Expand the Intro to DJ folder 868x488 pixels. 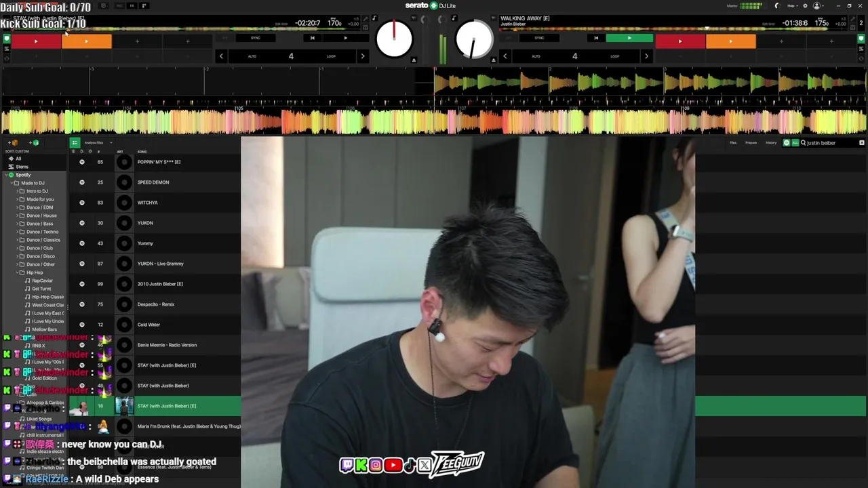17,191
